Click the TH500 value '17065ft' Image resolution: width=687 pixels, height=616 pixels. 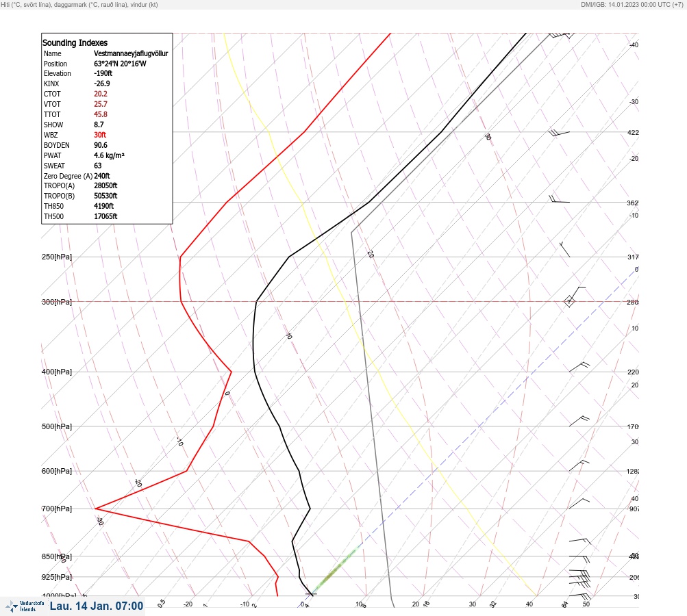click(105, 216)
